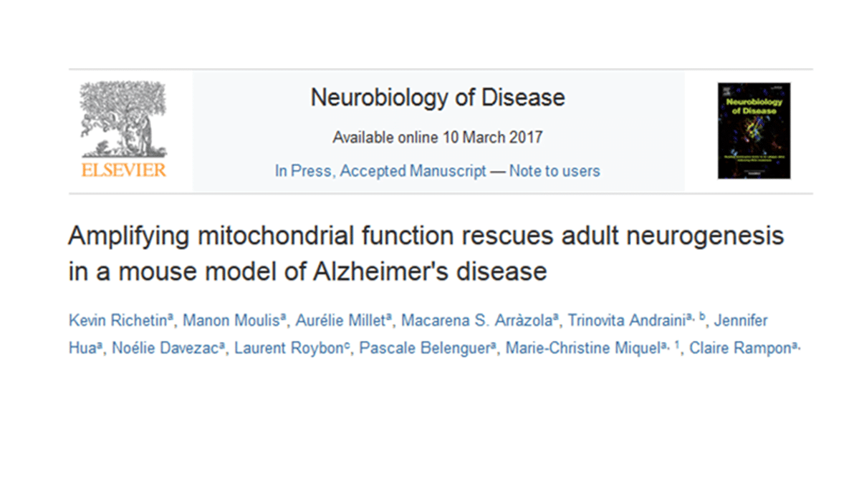Click footnote marker 1 after Miquel
The width and height of the screenshot is (854, 504).
677,346
